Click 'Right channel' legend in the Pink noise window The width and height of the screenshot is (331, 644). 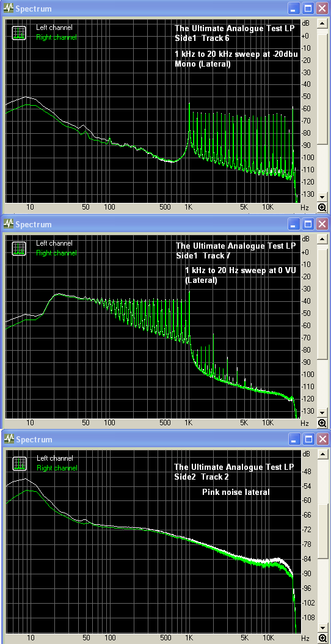[57, 468]
